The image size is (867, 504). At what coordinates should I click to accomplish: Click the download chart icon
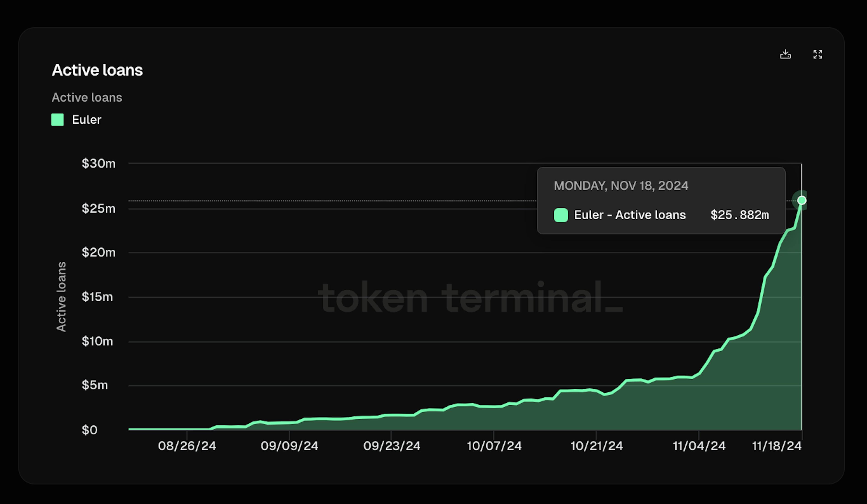click(785, 54)
